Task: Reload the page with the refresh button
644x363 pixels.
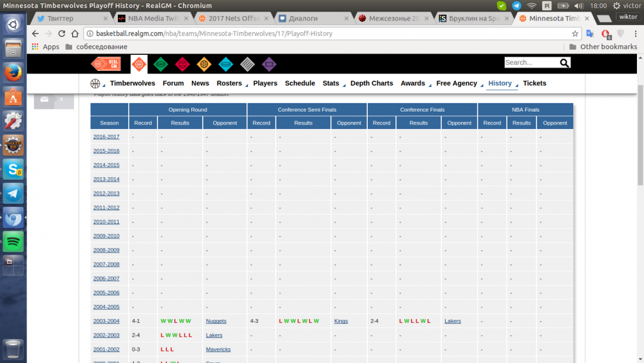Action: click(x=62, y=33)
